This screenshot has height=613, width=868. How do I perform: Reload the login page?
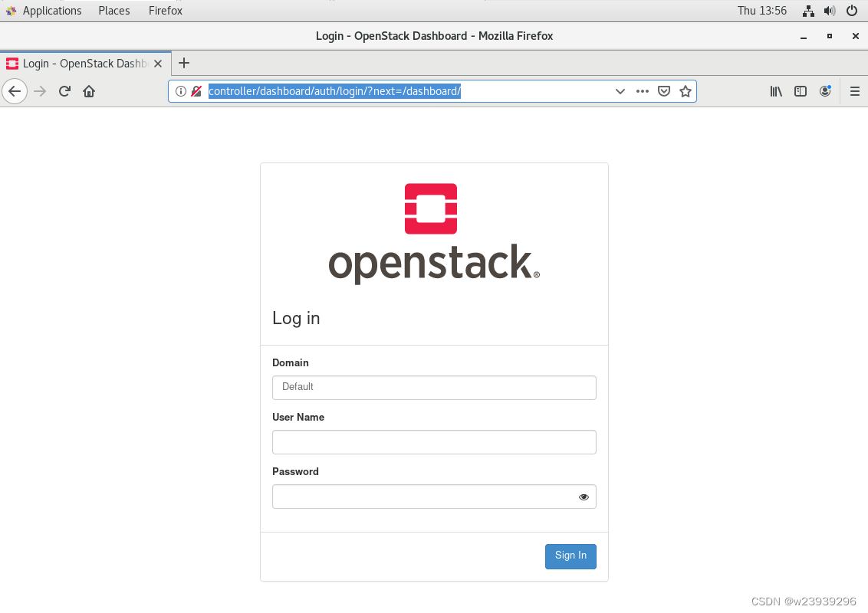coord(64,90)
